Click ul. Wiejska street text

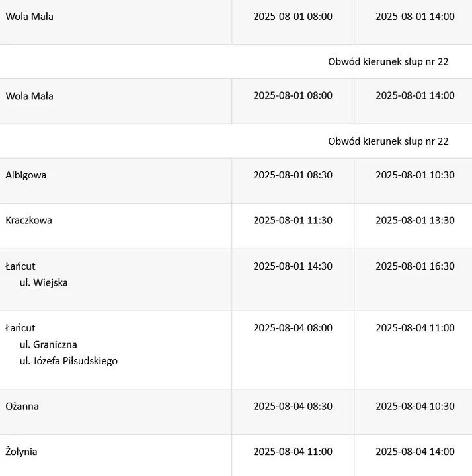tap(44, 283)
